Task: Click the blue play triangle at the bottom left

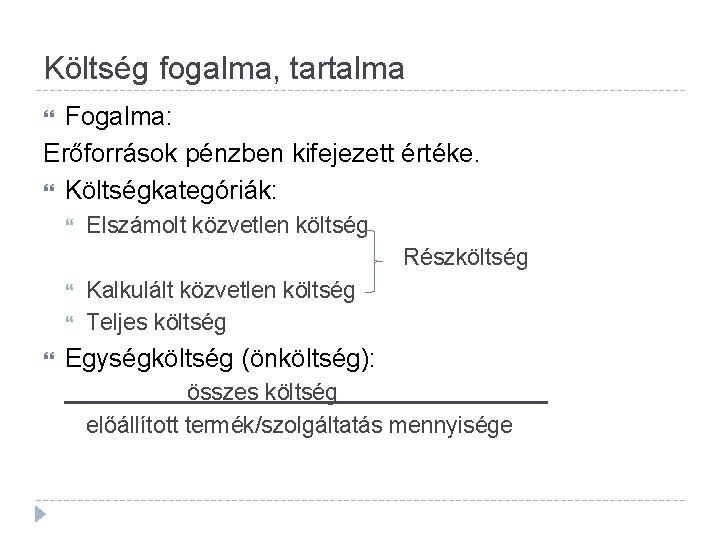Action: click(40, 514)
